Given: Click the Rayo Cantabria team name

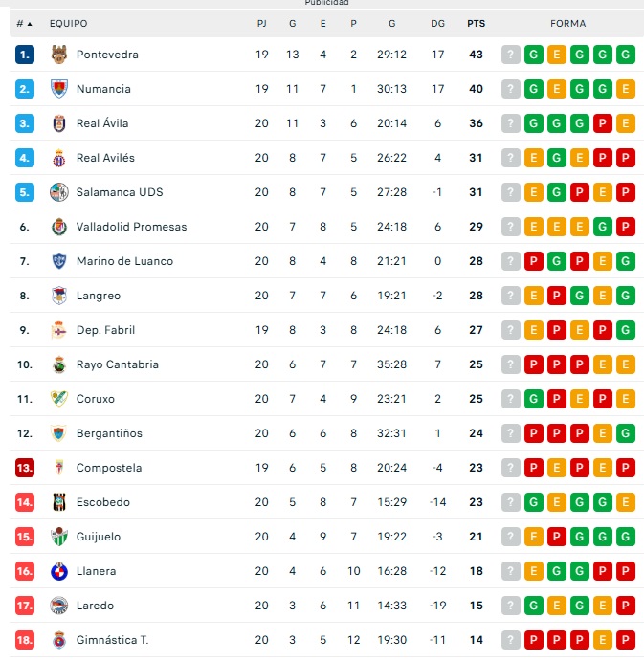Looking at the screenshot, I should pos(117,364).
